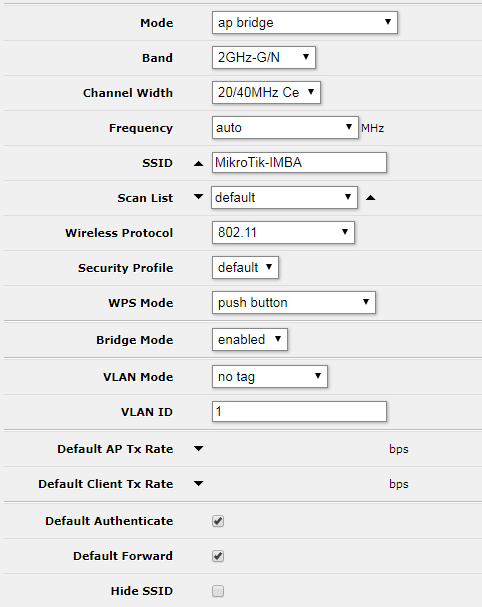Click the Default Authenticate label

coord(109,521)
